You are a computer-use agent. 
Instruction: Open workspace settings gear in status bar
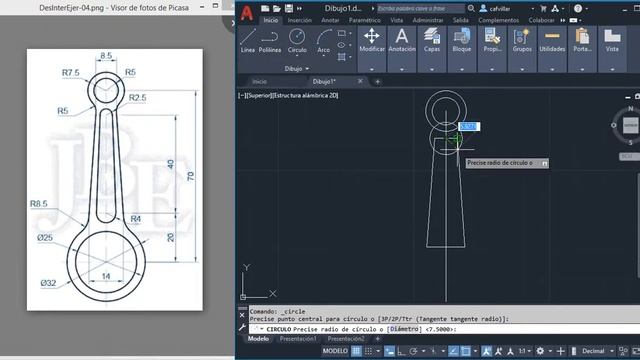click(540, 351)
